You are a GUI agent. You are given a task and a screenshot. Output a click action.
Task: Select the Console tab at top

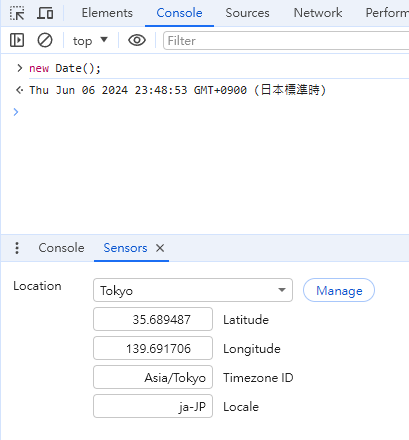[179, 13]
